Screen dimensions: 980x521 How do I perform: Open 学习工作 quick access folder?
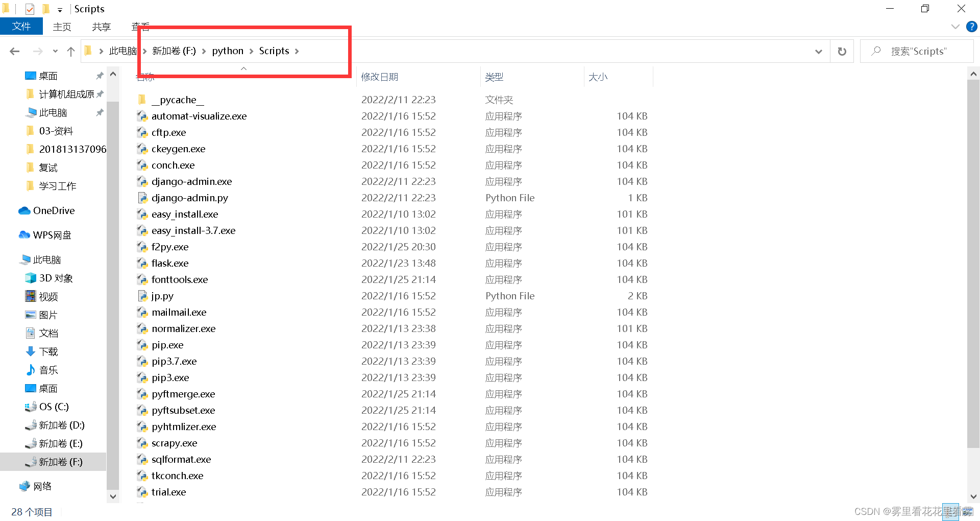coord(58,186)
